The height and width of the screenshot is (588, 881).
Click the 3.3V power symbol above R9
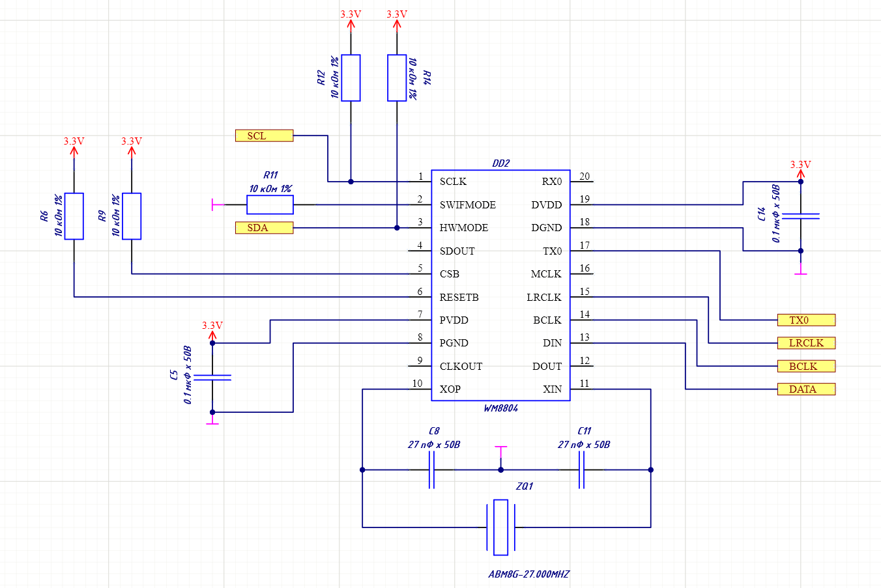[132, 147]
